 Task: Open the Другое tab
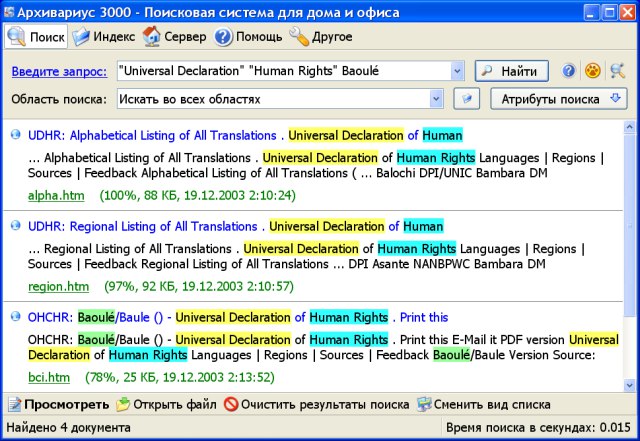(x=321, y=37)
